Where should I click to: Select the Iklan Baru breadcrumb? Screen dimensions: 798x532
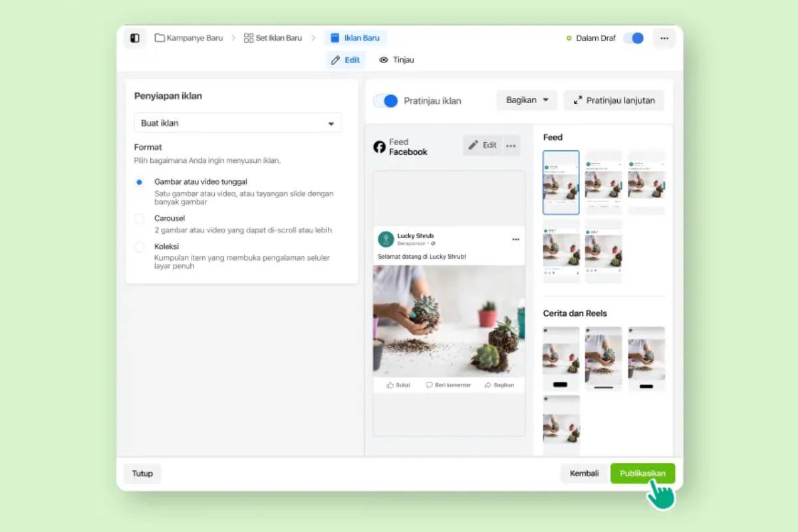355,38
